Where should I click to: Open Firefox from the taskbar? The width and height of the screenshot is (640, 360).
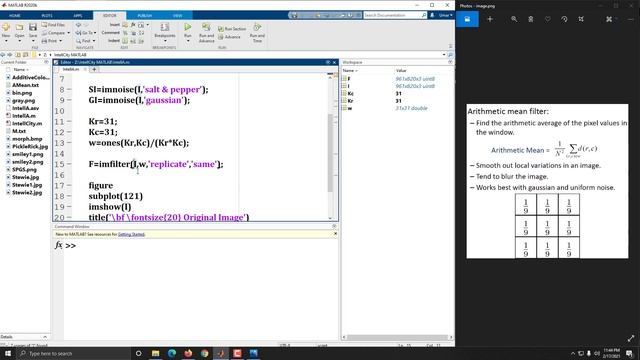(188, 353)
